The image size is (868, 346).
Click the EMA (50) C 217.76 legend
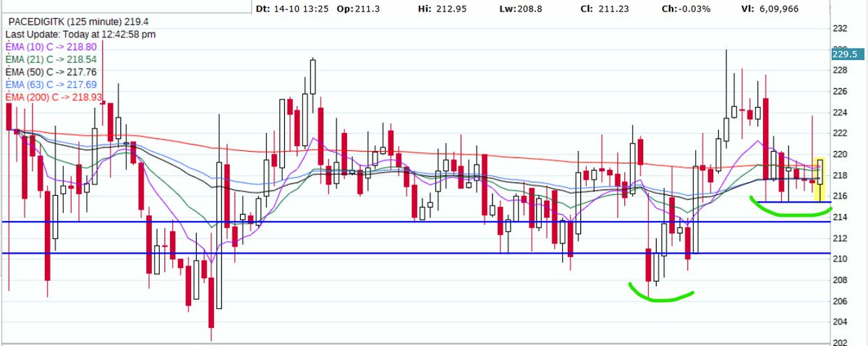51,72
